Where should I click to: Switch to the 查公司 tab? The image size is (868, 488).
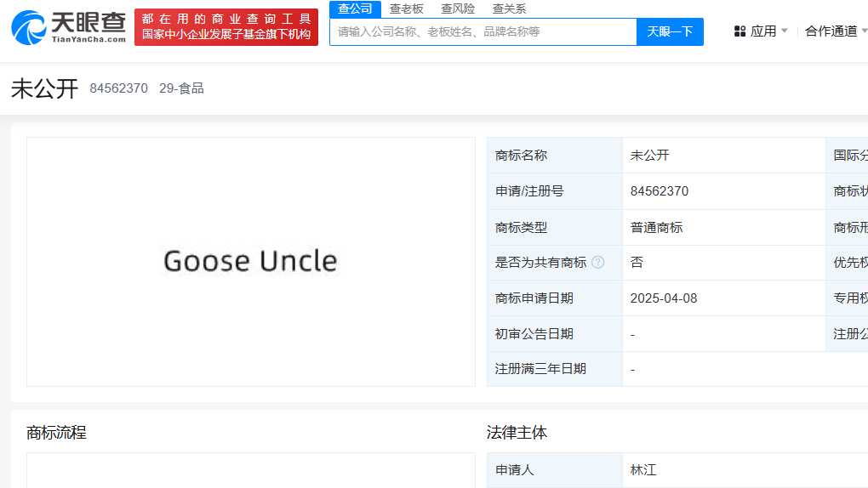pyautogui.click(x=355, y=9)
